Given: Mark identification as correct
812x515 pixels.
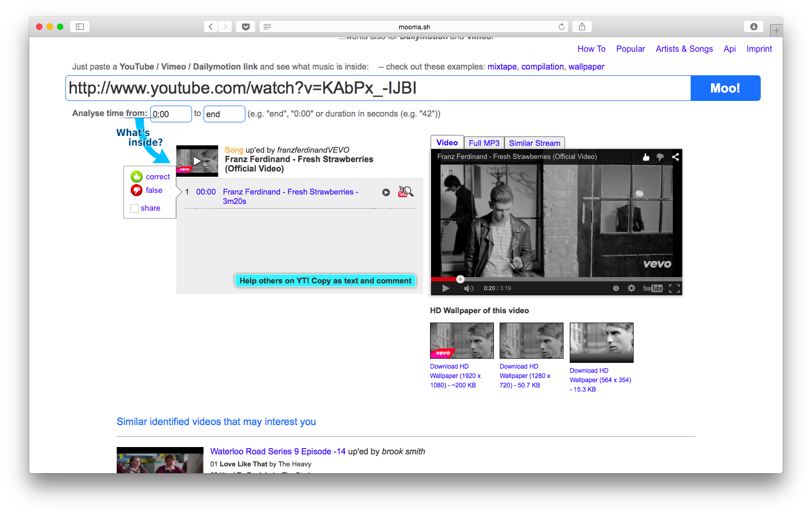Looking at the screenshot, I should point(137,177).
